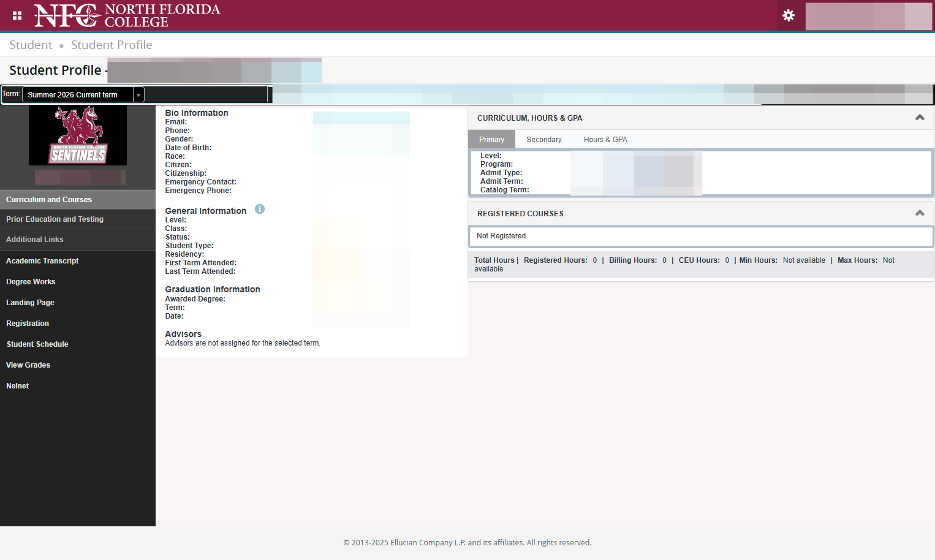Click the Ellucian copyright footer text

pyautogui.click(x=468, y=543)
